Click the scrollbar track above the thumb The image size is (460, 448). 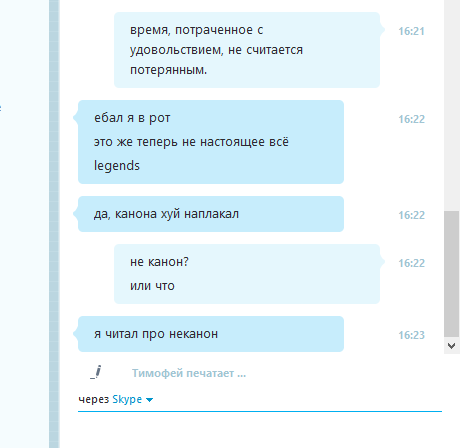click(452, 105)
